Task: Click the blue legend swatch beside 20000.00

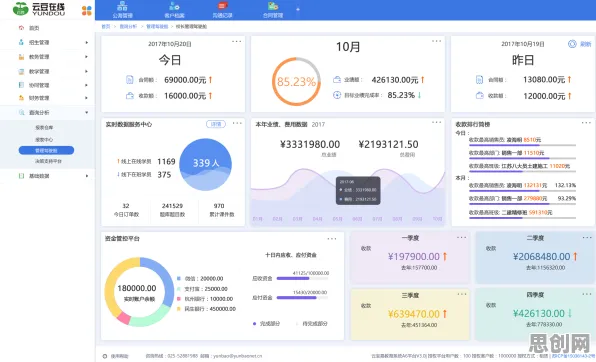Action: coord(179,278)
